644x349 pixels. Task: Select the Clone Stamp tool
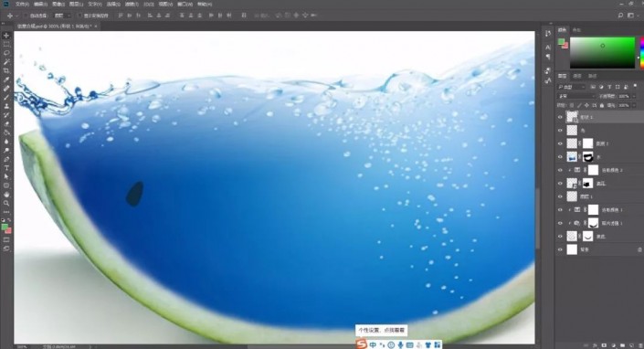pos(6,106)
